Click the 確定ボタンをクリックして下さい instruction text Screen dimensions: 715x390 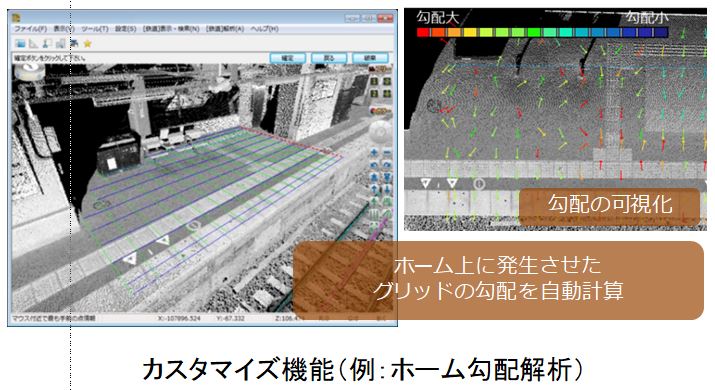point(50,58)
